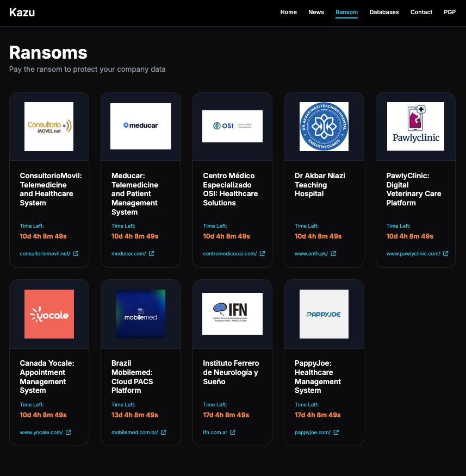The width and height of the screenshot is (466, 476).
Task: Open the News section
Action: [x=316, y=12]
